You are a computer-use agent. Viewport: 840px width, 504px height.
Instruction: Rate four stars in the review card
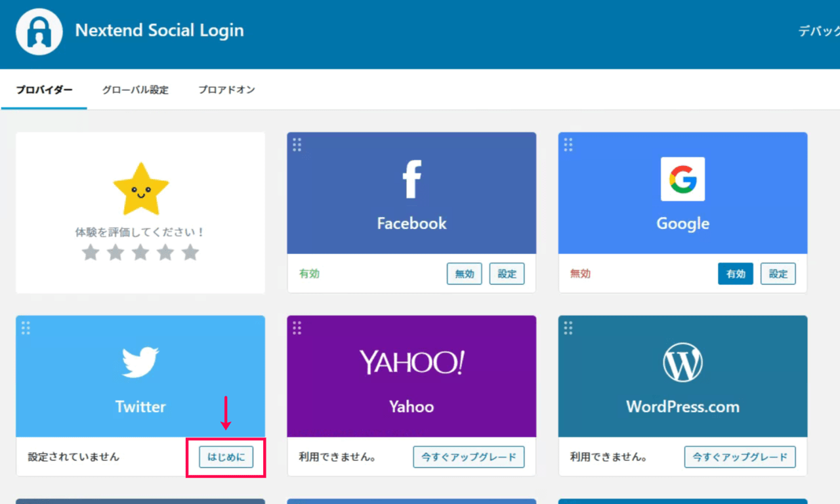coord(165,252)
